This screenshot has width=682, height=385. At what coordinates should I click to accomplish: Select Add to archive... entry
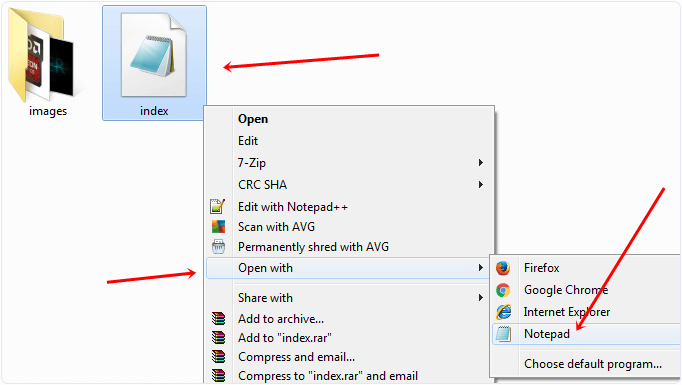click(281, 319)
